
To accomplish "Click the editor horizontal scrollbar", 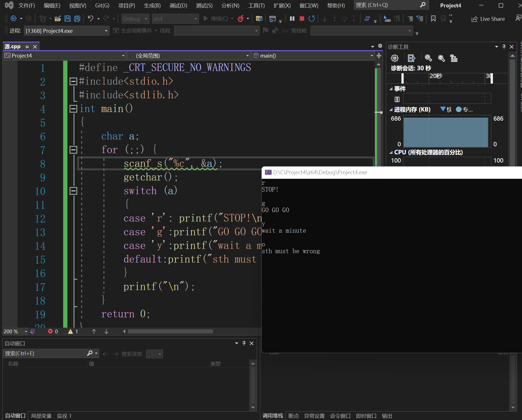I will point(170,331).
